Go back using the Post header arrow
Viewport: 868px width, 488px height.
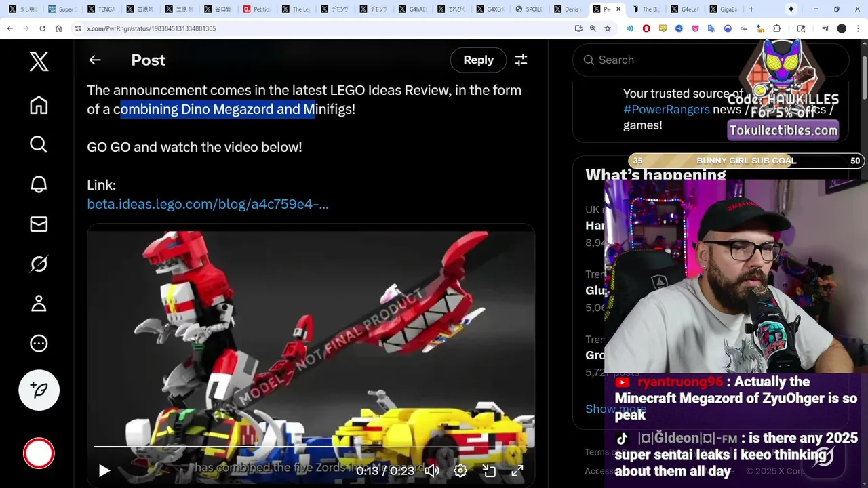pos(95,60)
